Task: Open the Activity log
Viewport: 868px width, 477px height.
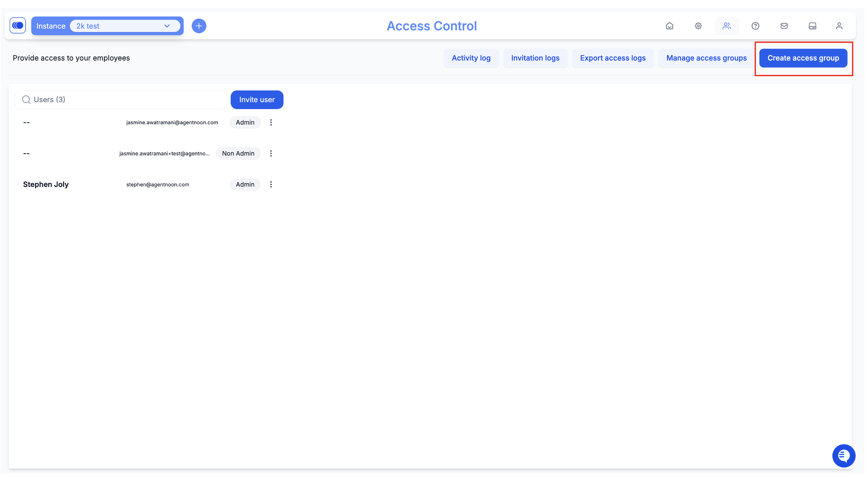Action: click(x=471, y=58)
